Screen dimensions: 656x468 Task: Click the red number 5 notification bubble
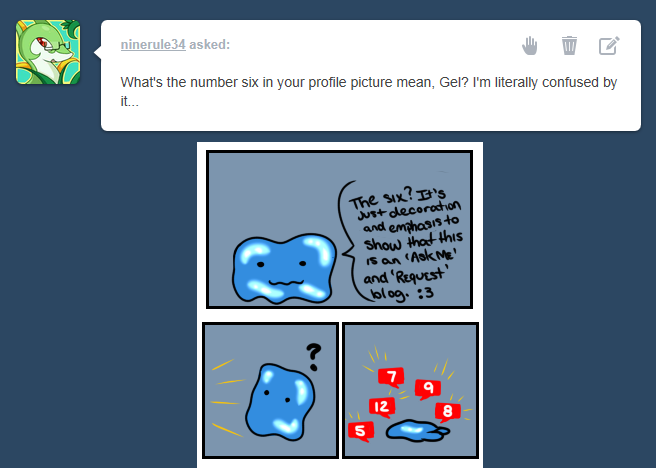pos(361,431)
